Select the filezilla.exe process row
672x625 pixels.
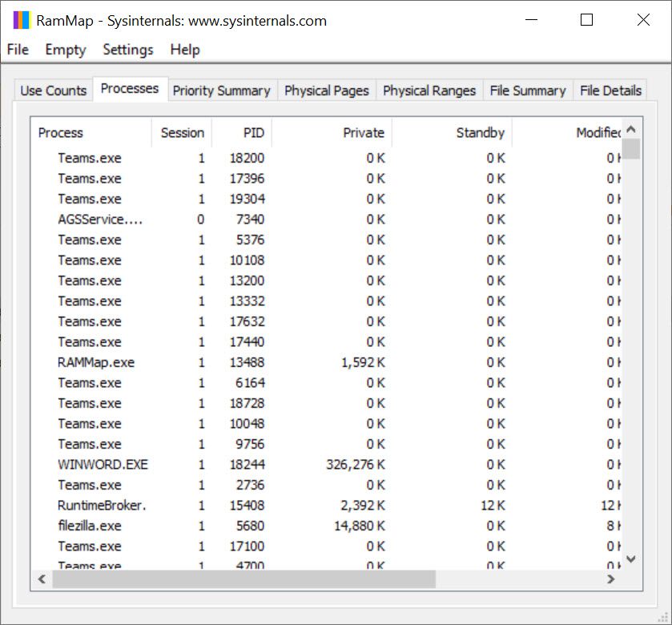[326, 526]
